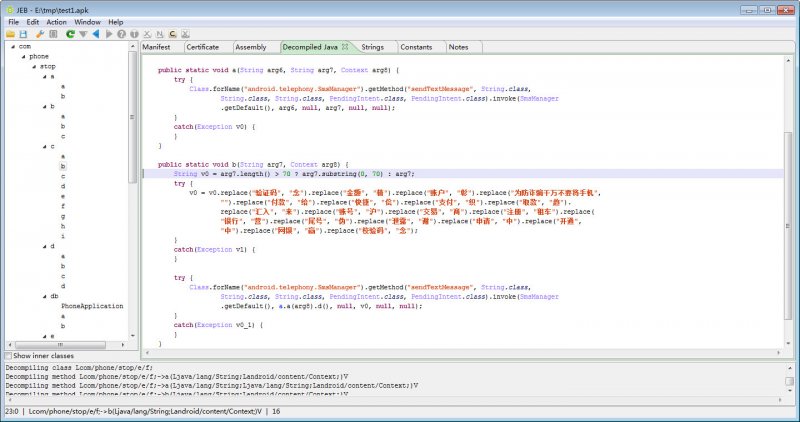Image resolution: width=800 pixels, height=422 pixels.
Task: Click tree panel scroll-right arrow
Action: 123,345
